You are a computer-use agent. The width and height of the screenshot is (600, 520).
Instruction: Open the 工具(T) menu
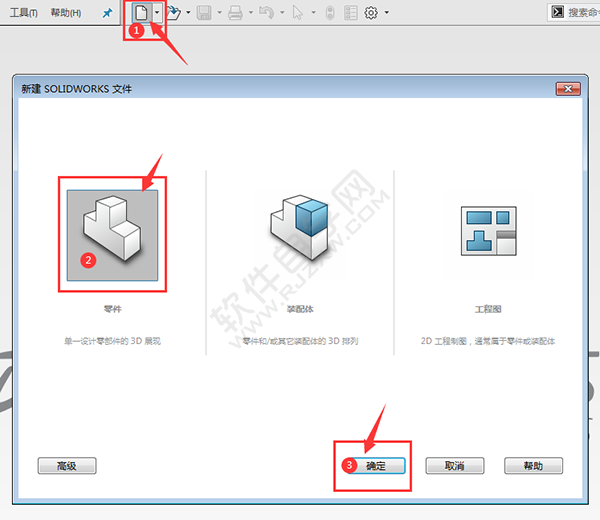click(x=23, y=13)
